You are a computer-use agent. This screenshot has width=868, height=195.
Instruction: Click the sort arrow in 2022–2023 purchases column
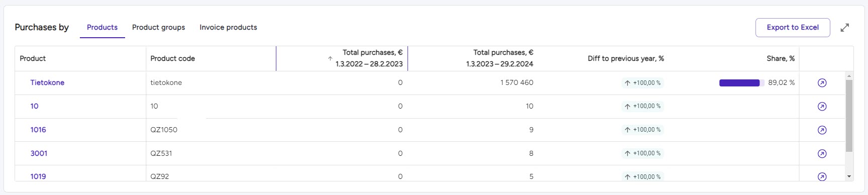click(330, 59)
